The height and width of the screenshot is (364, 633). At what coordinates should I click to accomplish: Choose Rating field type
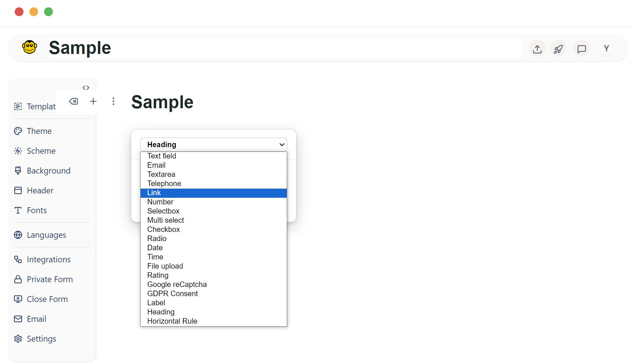pyautogui.click(x=214, y=275)
